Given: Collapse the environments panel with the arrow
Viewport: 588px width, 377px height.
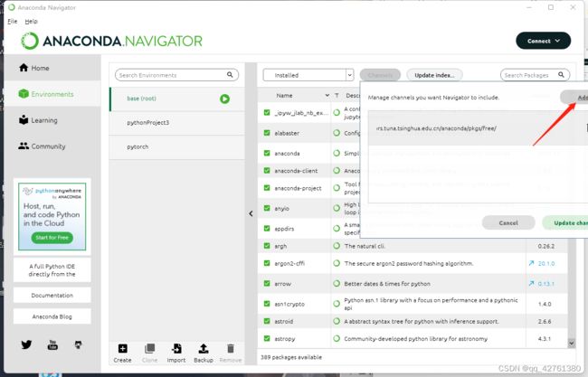Looking at the screenshot, I should (251, 213).
